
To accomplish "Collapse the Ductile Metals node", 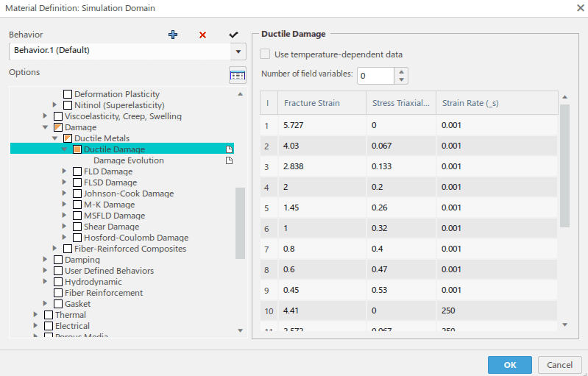I will pyautogui.click(x=54, y=138).
